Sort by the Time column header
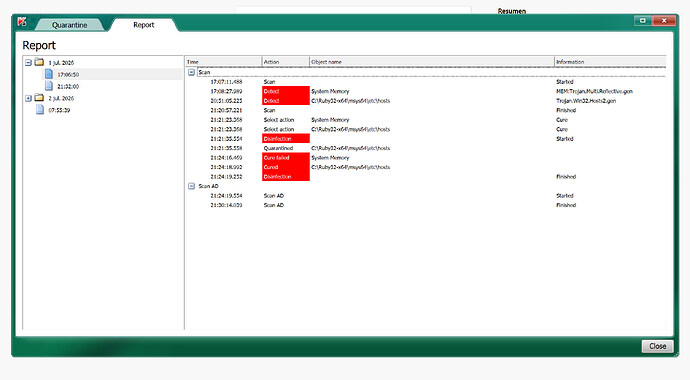Image resolution: width=690 pixels, height=380 pixels. coord(223,62)
